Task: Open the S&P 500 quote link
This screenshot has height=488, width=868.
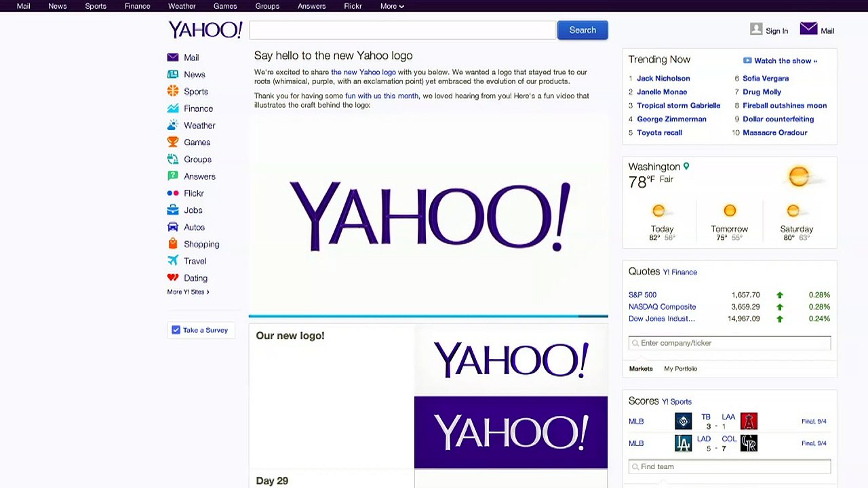Action: [642, 295]
